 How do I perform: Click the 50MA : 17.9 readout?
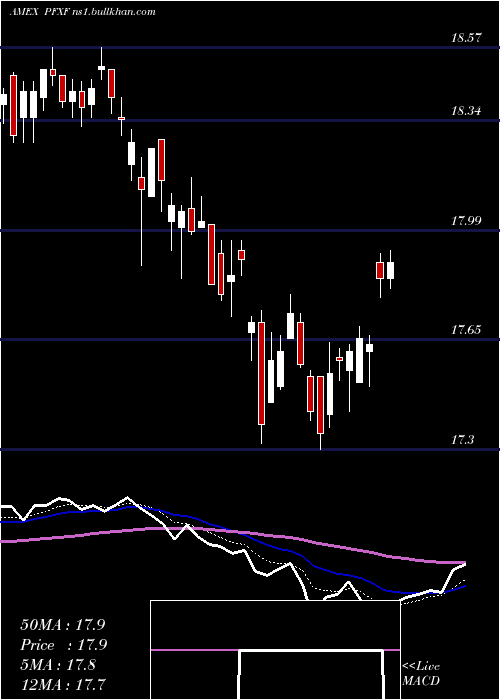(x=62, y=625)
